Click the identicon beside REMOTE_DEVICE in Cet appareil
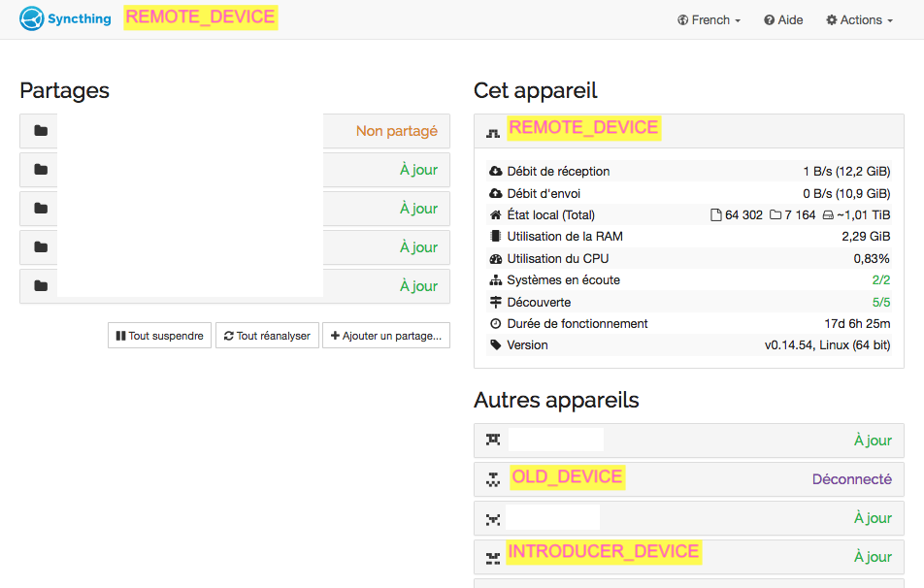The width and height of the screenshot is (924, 588). pyautogui.click(x=493, y=134)
